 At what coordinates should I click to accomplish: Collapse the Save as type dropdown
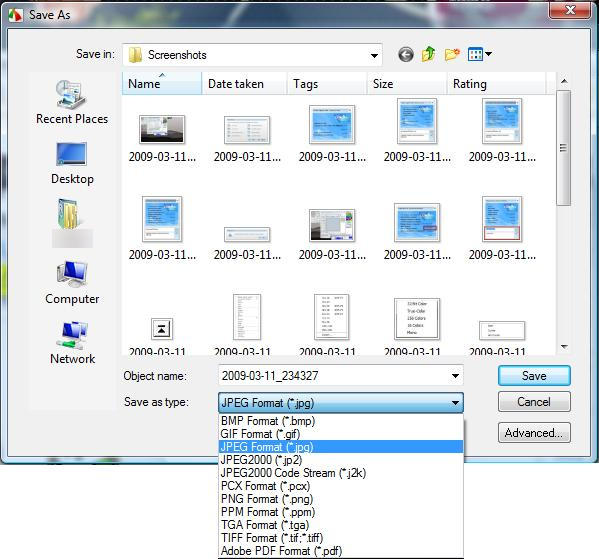455,402
